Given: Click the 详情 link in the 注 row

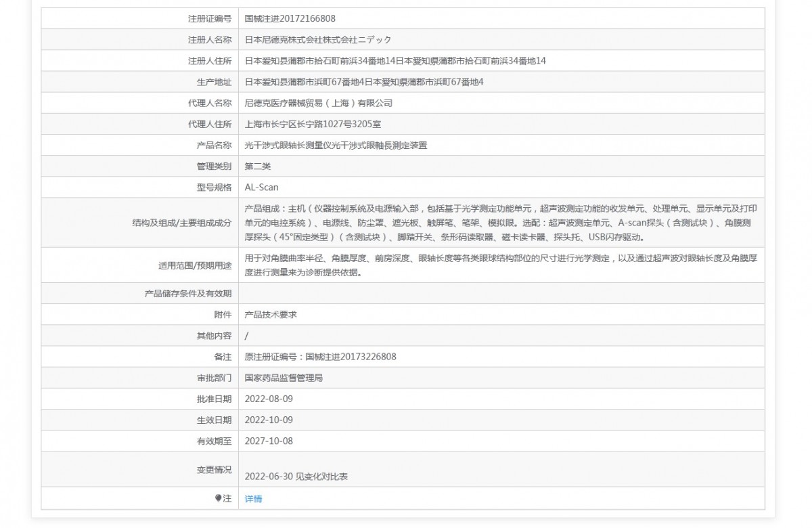Looking at the screenshot, I should [253, 499].
